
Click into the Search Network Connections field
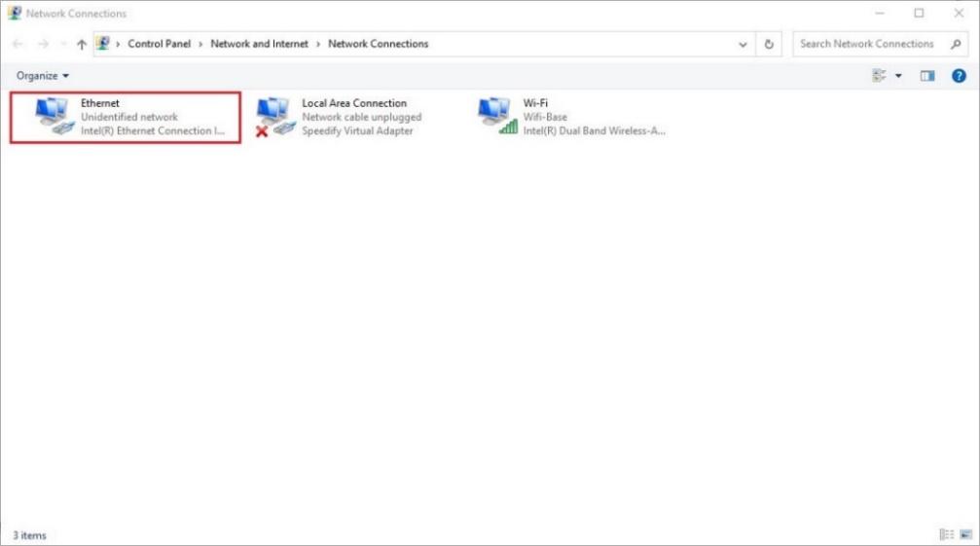click(x=866, y=44)
